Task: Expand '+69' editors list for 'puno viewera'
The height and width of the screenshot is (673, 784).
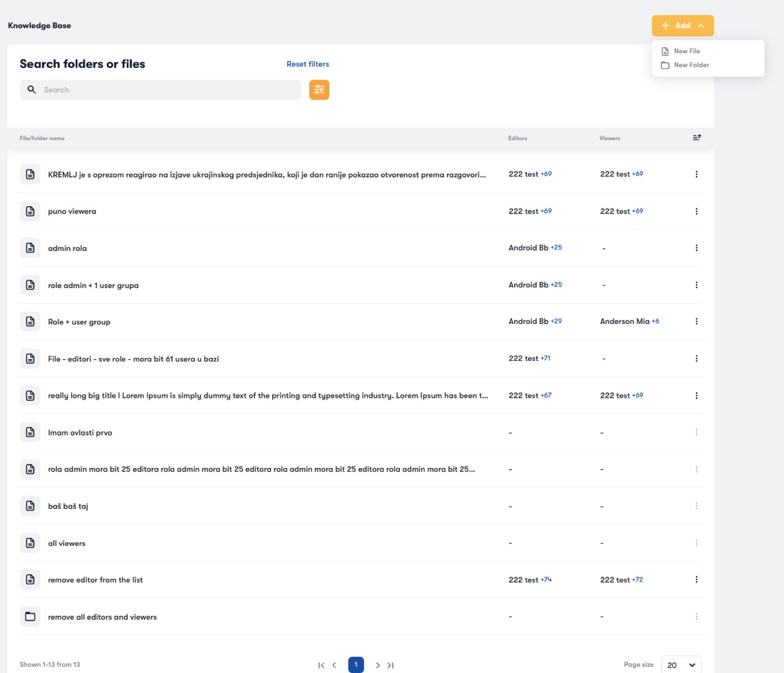Action: [x=546, y=211]
